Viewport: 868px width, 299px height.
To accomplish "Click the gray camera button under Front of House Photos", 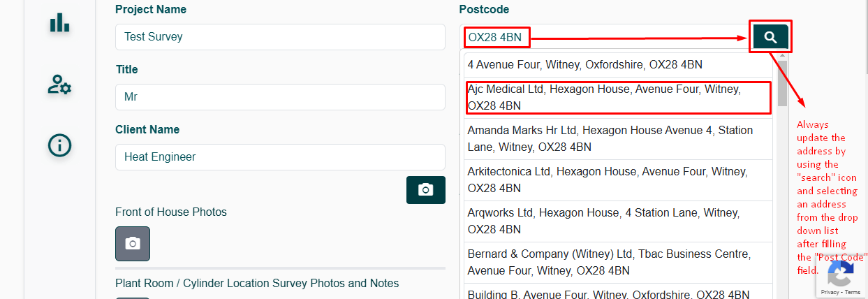I will pyautogui.click(x=133, y=244).
